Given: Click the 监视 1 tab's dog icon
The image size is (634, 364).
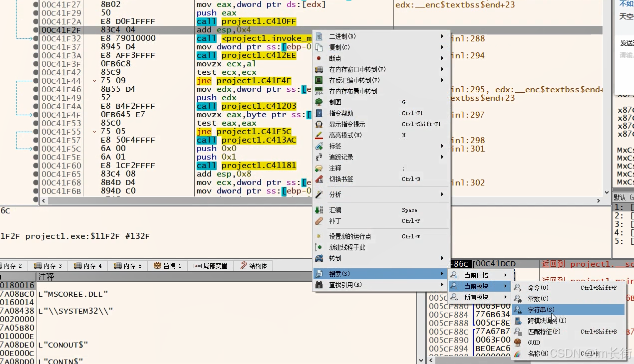Looking at the screenshot, I should [x=157, y=266].
